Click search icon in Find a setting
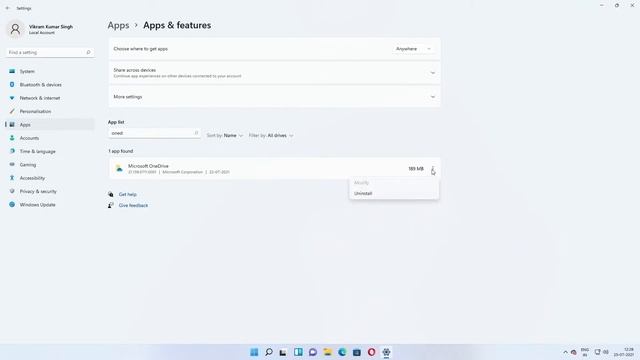640x360 pixels. (88, 52)
